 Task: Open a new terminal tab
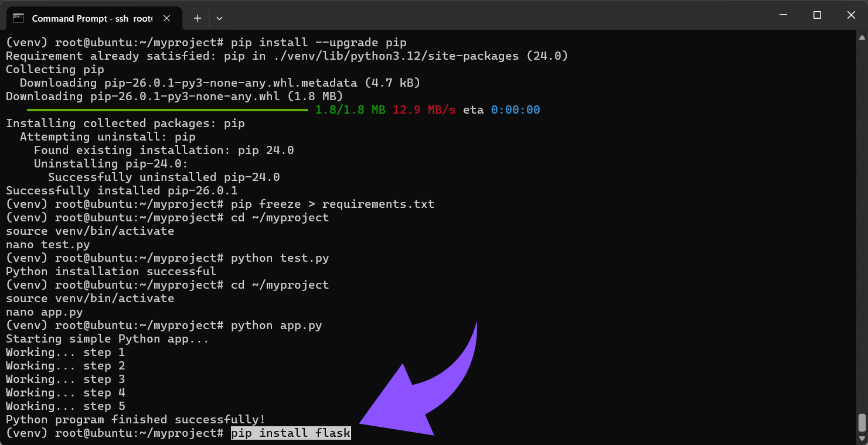[198, 18]
